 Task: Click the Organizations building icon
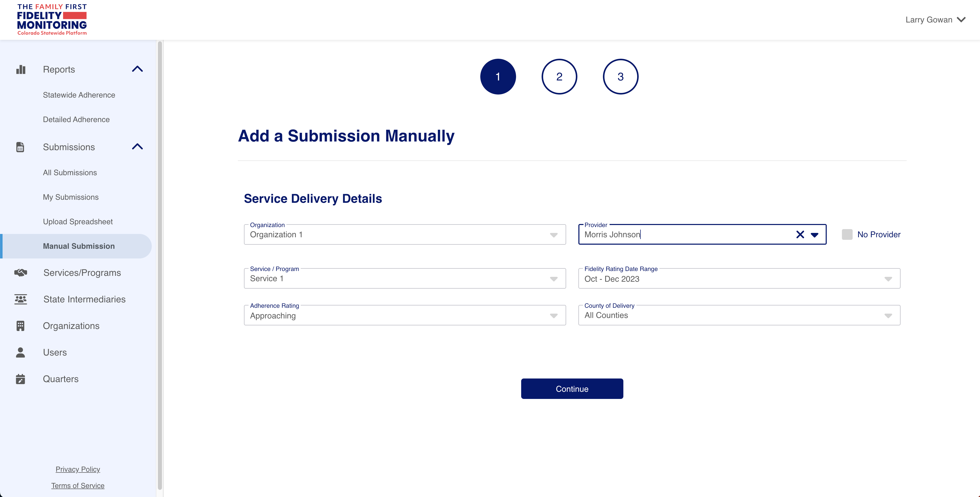point(20,326)
